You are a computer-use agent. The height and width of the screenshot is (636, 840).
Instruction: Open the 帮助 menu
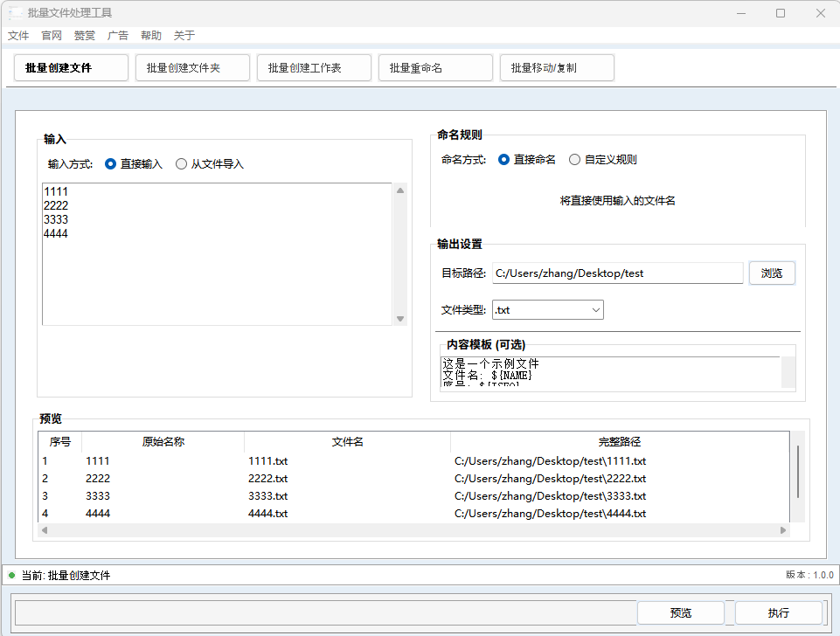tap(150, 35)
